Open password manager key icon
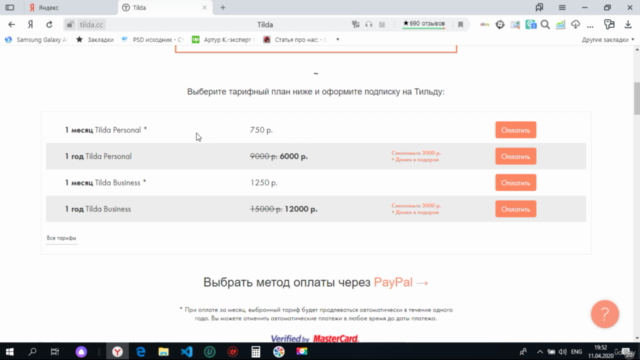 (609, 24)
